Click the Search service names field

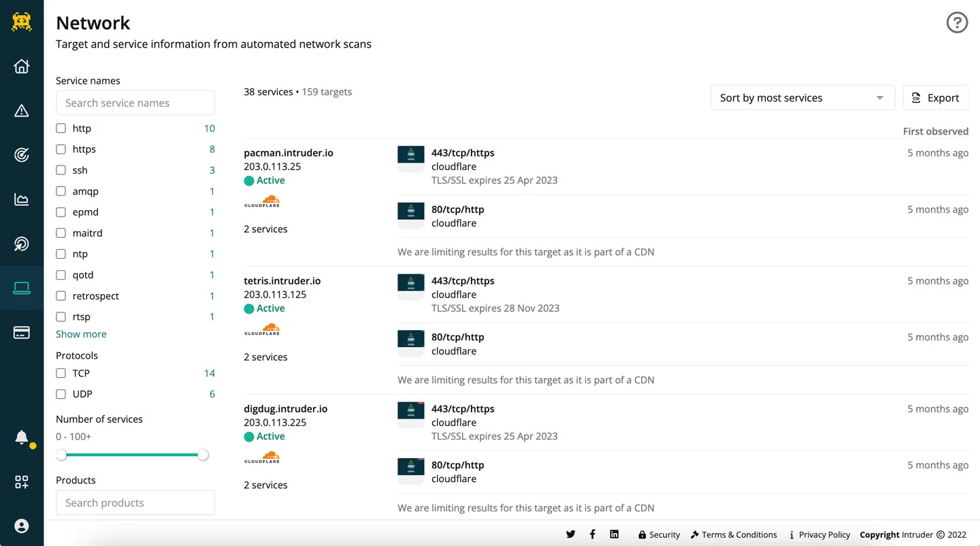(135, 103)
